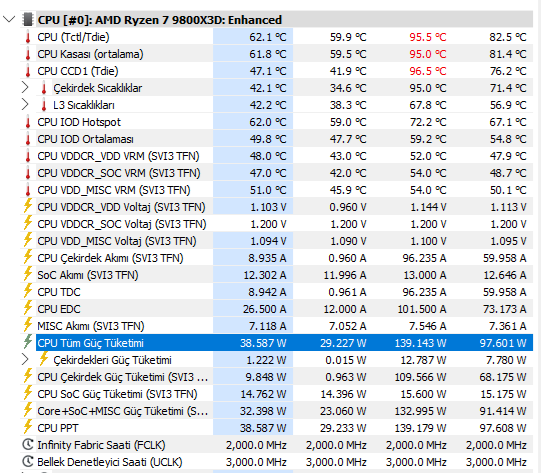
Task: Click the red 96.5 °C CCD1 maximum
Action: (427, 71)
